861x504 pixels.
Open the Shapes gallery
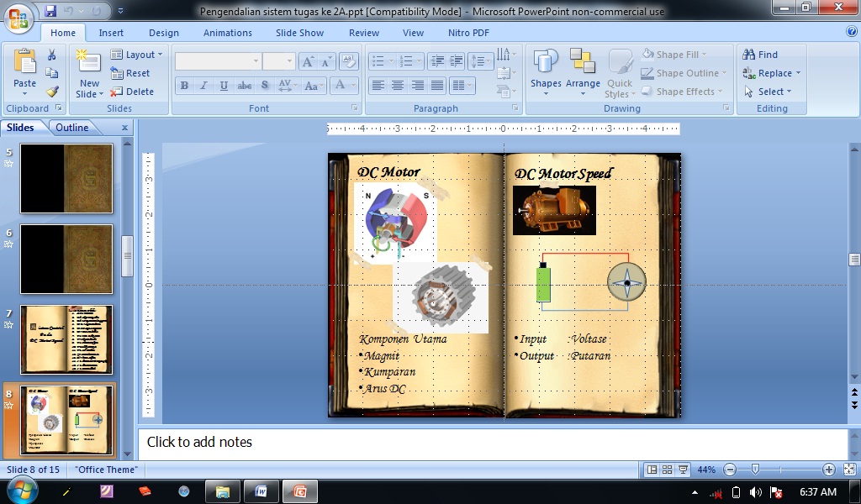545,73
